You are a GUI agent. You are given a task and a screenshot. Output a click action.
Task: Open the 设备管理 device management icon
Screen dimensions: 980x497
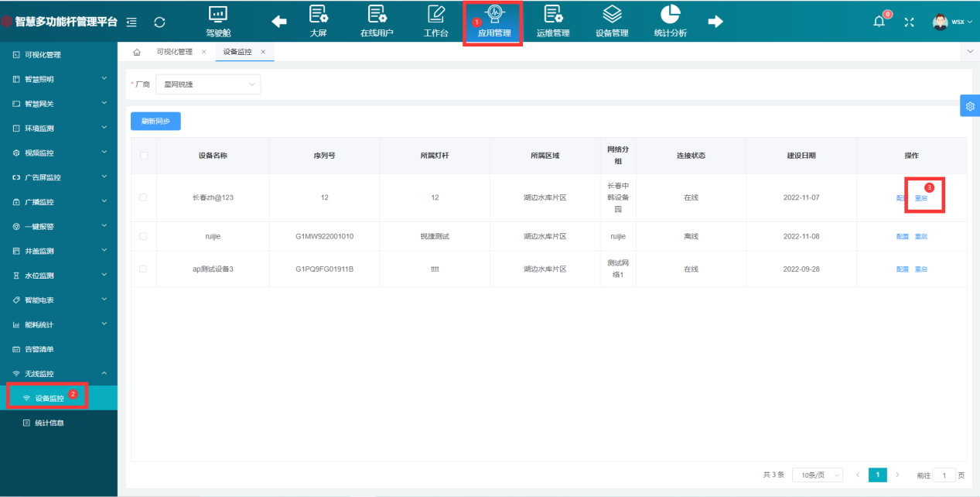click(612, 21)
